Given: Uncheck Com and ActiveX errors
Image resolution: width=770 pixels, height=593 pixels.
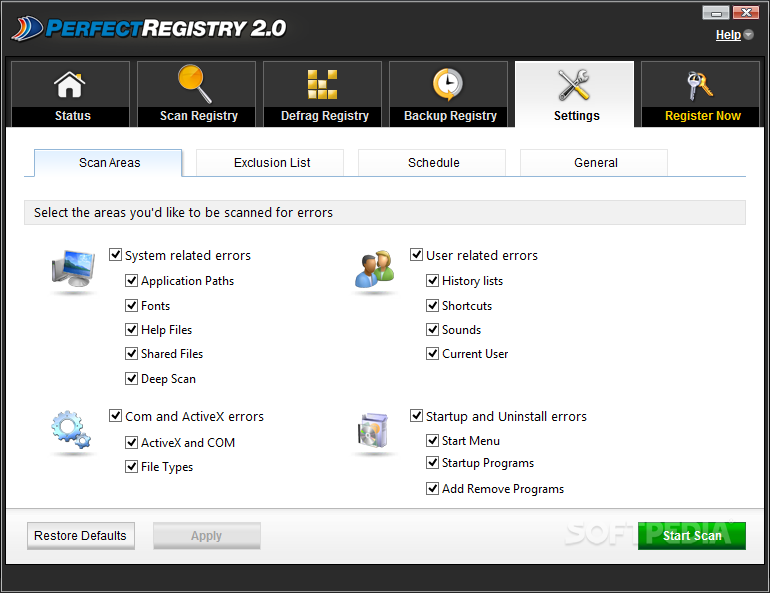Looking at the screenshot, I should pos(115,416).
